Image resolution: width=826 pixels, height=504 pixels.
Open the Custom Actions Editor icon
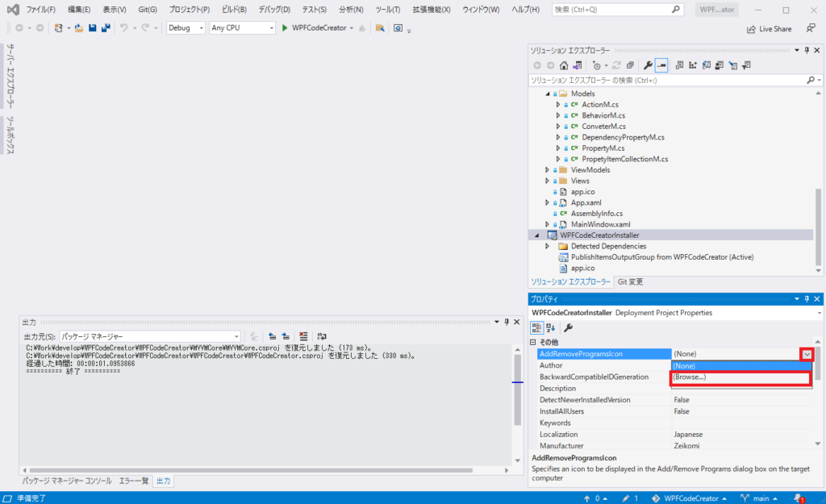coord(732,65)
